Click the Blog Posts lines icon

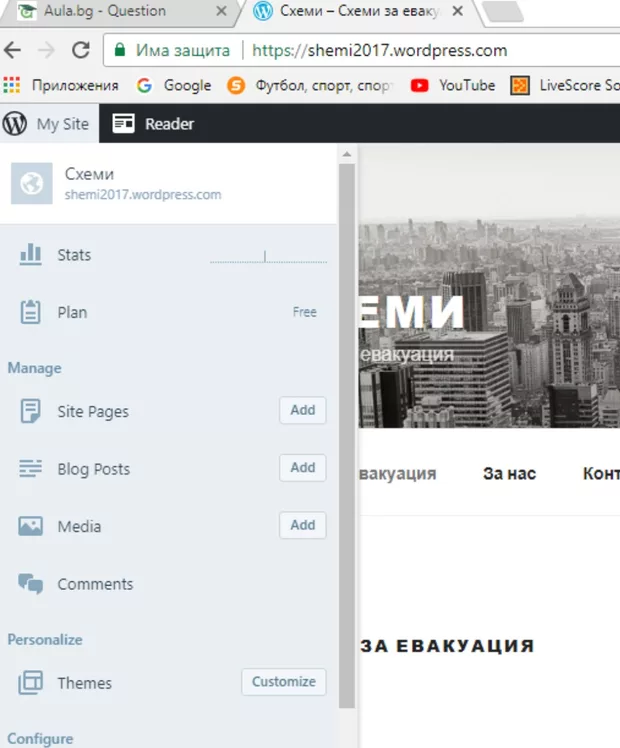pyautogui.click(x=31, y=468)
